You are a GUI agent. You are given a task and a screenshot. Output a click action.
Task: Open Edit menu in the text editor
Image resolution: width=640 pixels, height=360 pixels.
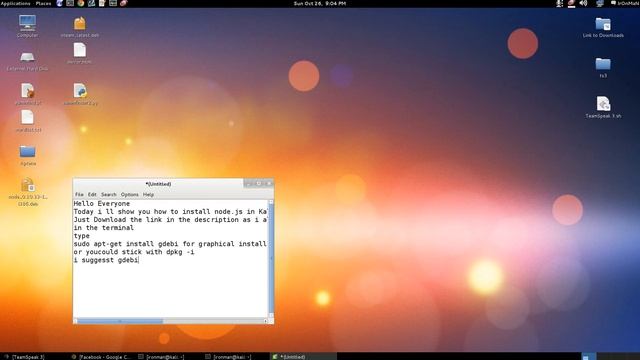tap(92, 195)
